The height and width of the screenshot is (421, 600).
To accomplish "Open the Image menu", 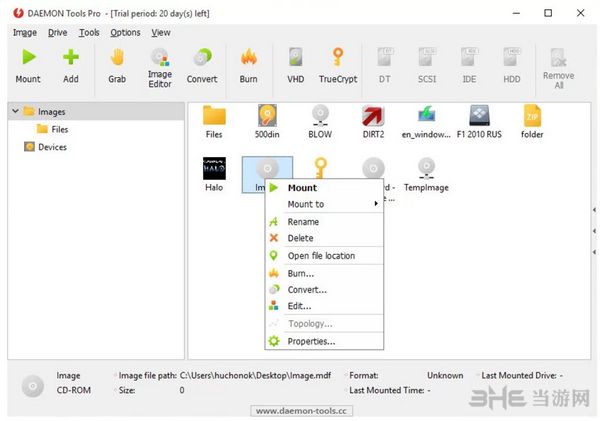I will pyautogui.click(x=25, y=33).
